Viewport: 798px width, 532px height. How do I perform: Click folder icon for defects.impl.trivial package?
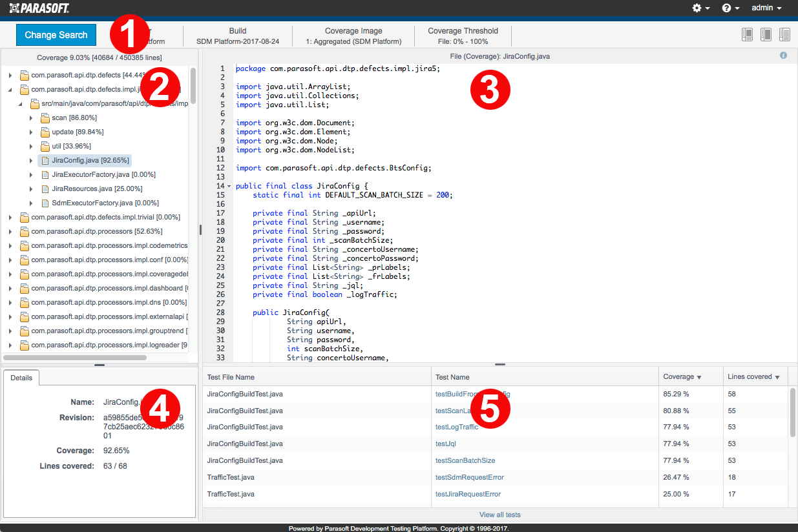(x=25, y=217)
